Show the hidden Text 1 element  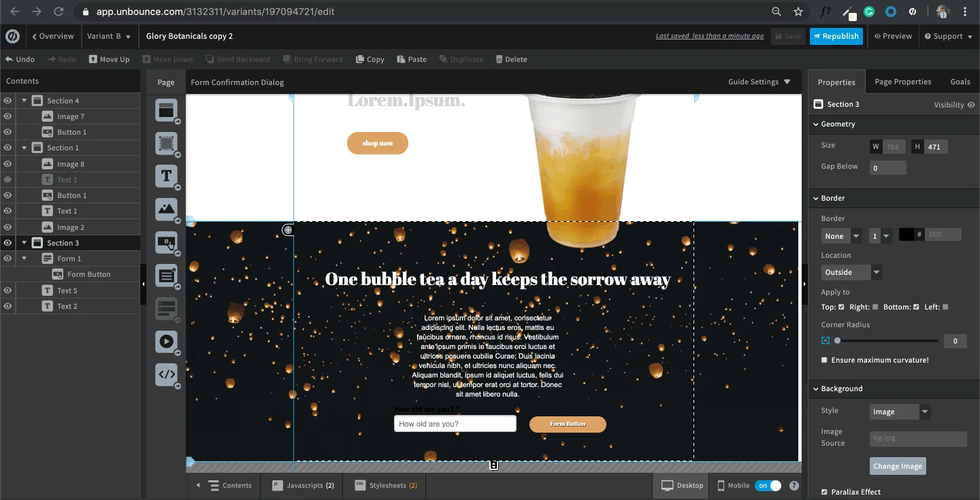tap(7, 180)
